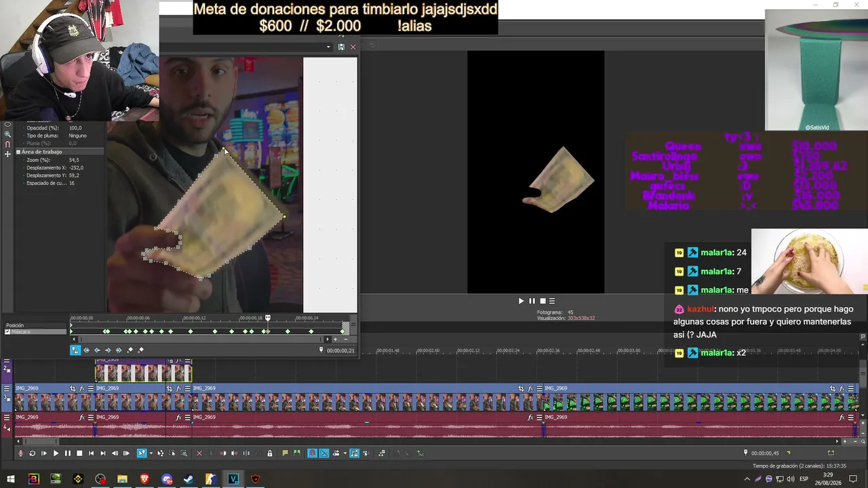Click Play in the main timeline transport bar
Viewport: 868px width, 488px height.
point(56,453)
